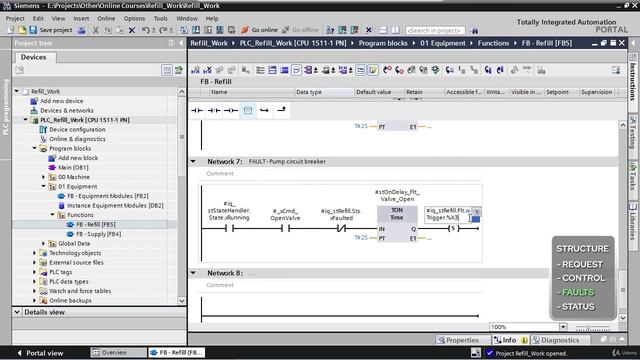Select FB - Supply [FB4] block
This screenshot has height=360, width=640.
coord(98,234)
